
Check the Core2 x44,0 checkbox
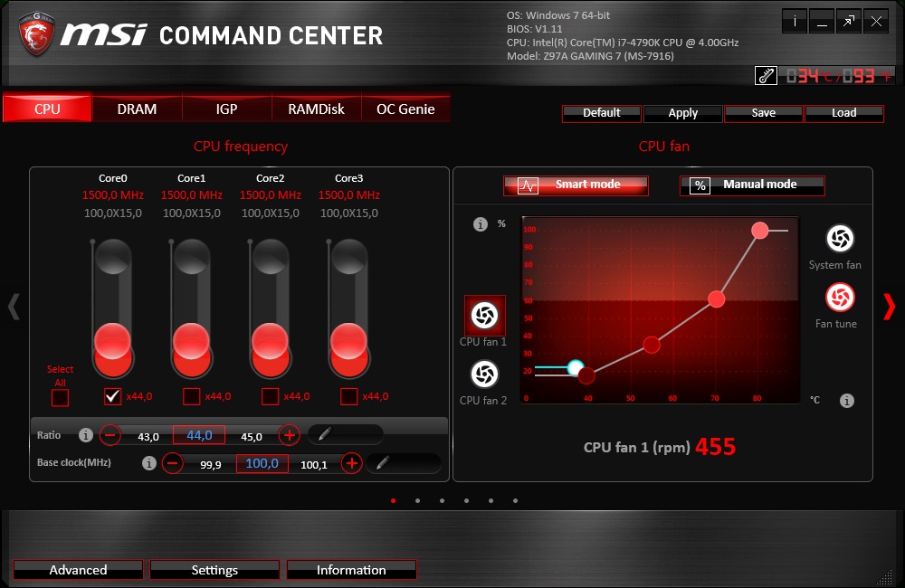[270, 396]
